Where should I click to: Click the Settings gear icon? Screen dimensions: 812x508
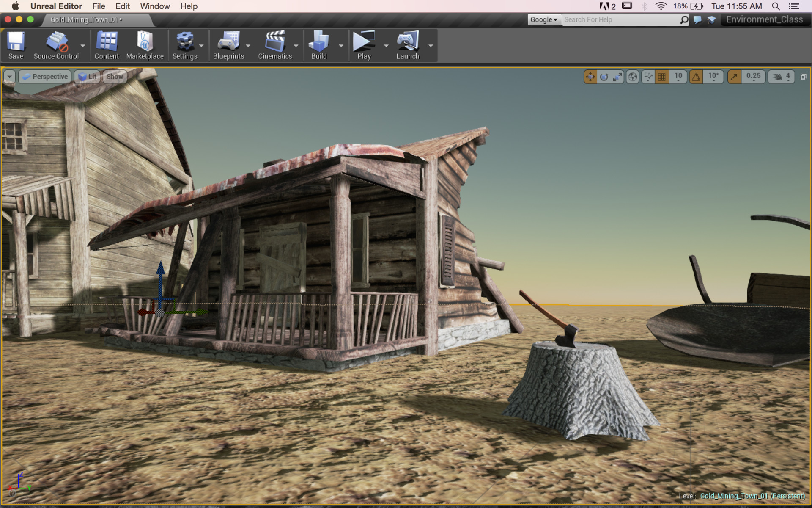tap(185, 41)
